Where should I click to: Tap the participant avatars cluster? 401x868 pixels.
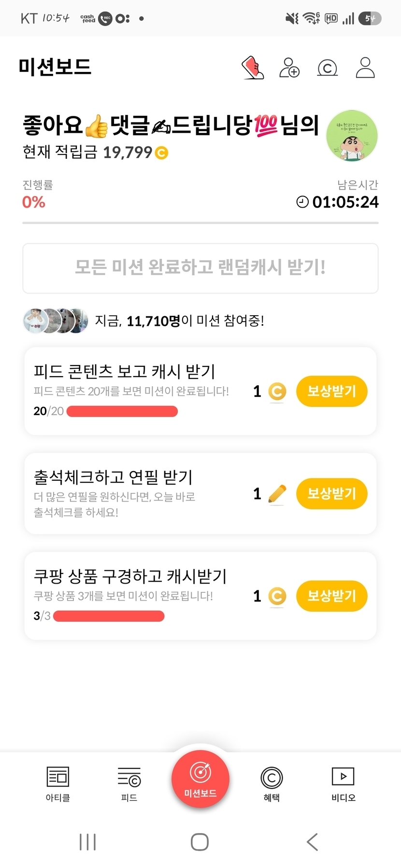(56, 321)
